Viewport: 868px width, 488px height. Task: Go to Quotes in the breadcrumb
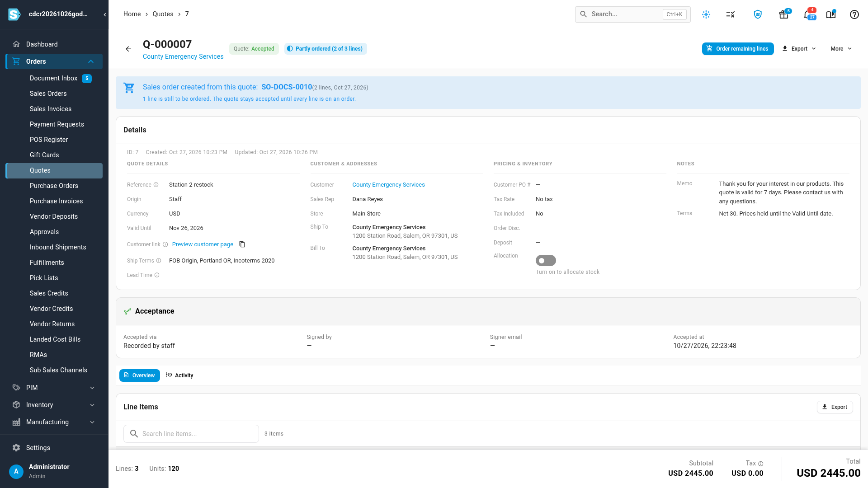tap(163, 14)
